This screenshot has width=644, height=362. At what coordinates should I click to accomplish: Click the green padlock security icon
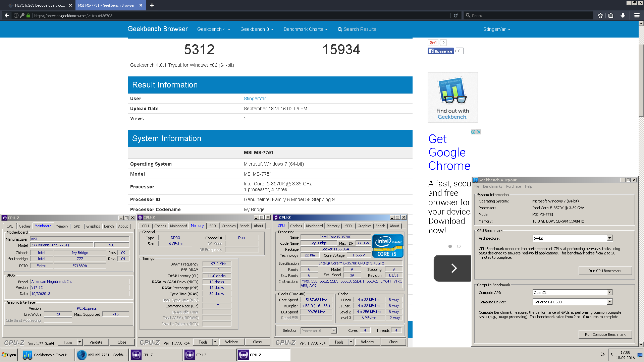tap(28, 15)
